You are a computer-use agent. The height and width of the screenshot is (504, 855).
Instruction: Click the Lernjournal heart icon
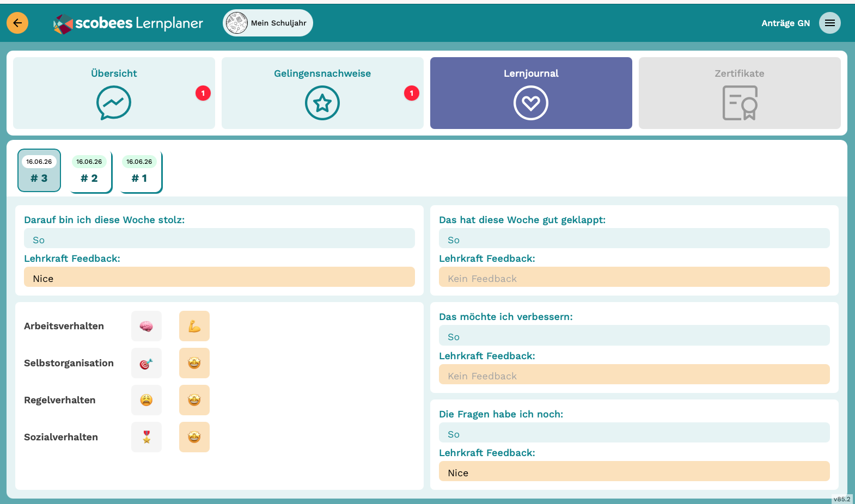click(531, 103)
